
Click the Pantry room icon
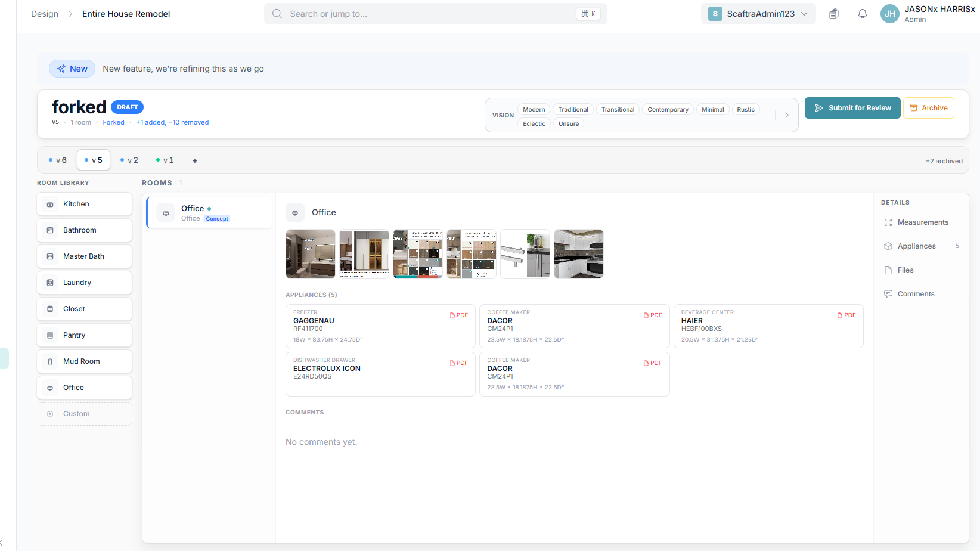click(x=50, y=335)
